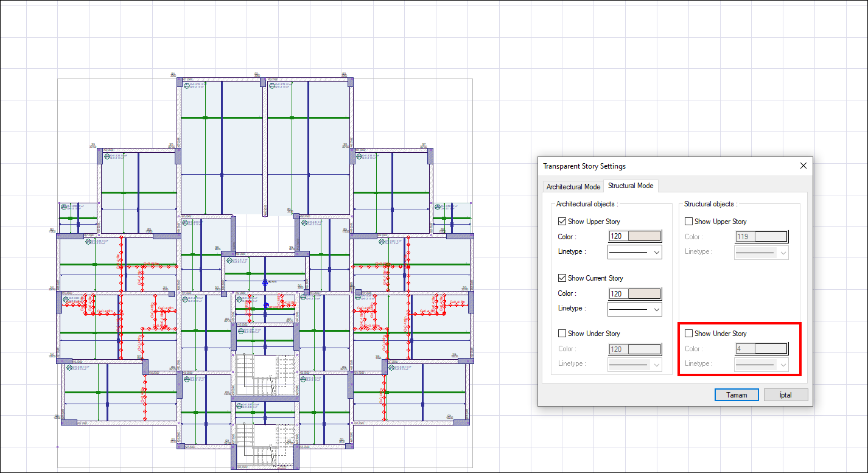Enable structural Show Upper Story checkbox
Viewport: 868px width, 473px height.
pyautogui.click(x=689, y=222)
